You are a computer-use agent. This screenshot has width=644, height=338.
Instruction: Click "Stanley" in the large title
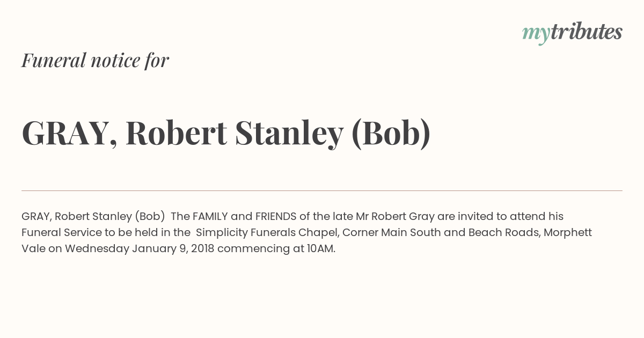pos(289,133)
